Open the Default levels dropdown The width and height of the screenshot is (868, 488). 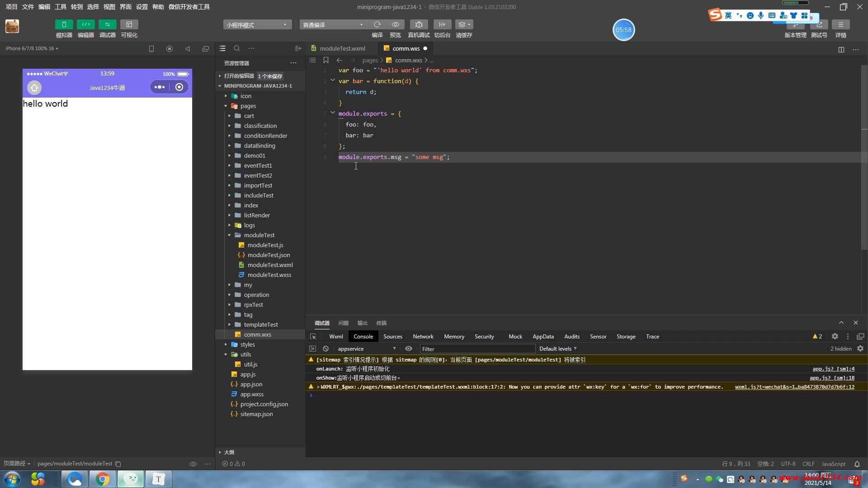[x=558, y=348]
